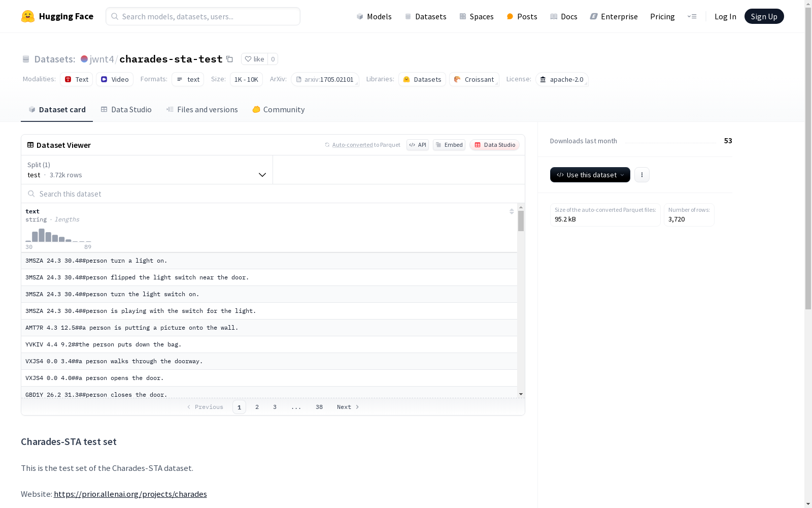Select current page 1 in pagination
The height and width of the screenshot is (508, 812).
239,407
